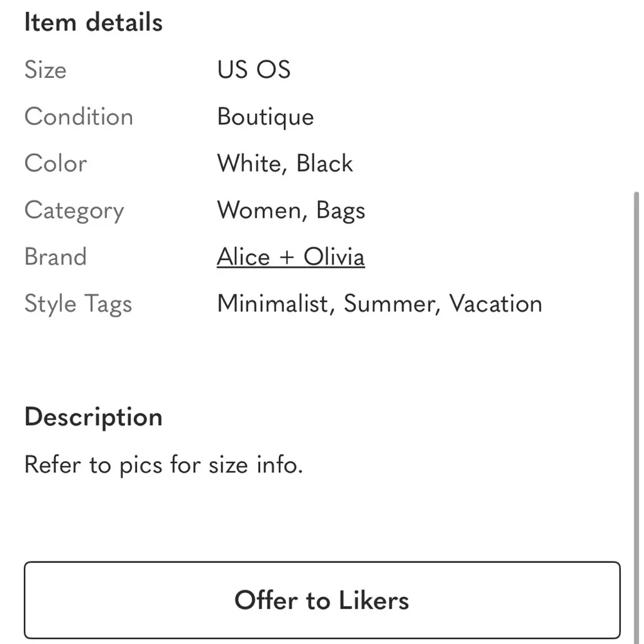Select the Style Tags label
The width and height of the screenshot is (644, 644).
click(78, 304)
